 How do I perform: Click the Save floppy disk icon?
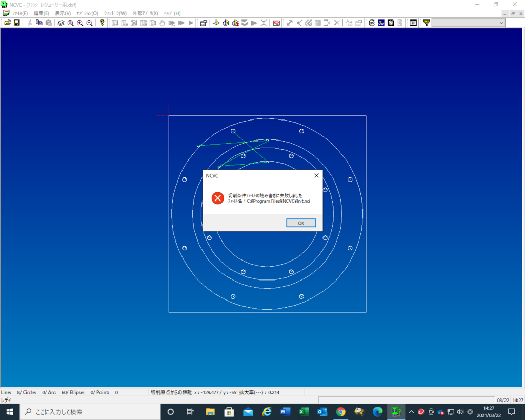click(16, 23)
